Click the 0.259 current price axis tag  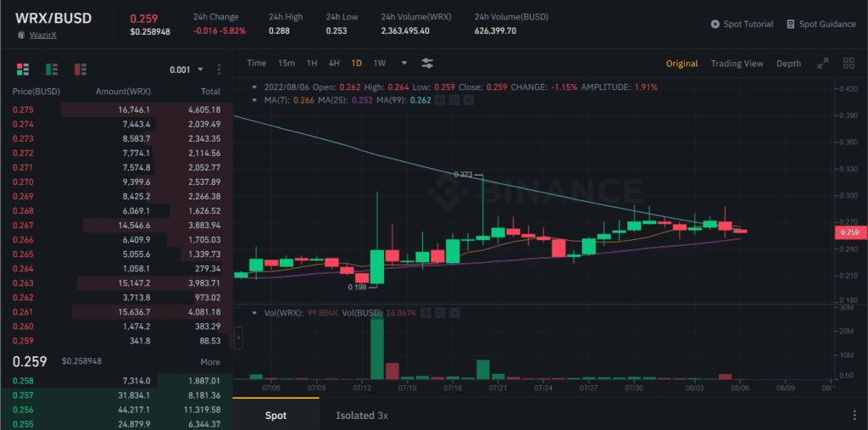[x=849, y=232]
